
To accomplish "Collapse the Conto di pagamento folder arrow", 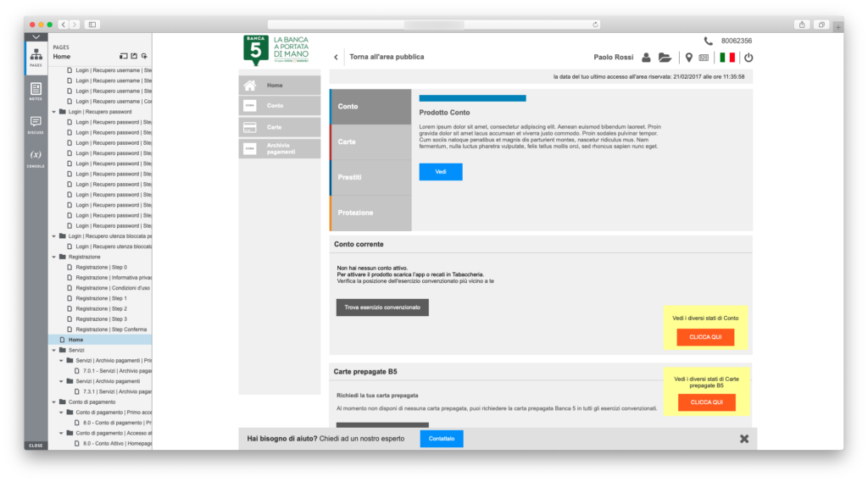I will click(x=53, y=402).
